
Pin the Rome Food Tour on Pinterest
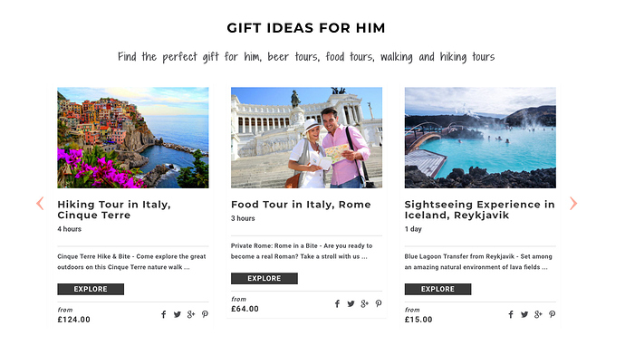point(379,304)
